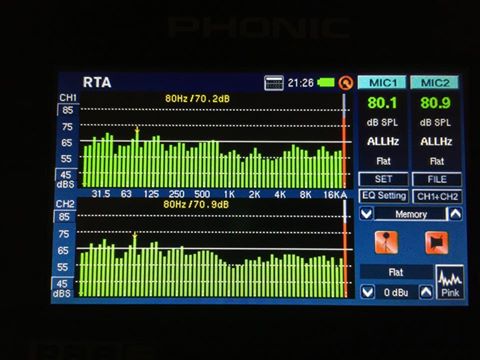Screen dimensions: 480x360
Task: Toggle the MIC1 input
Action: click(x=382, y=82)
